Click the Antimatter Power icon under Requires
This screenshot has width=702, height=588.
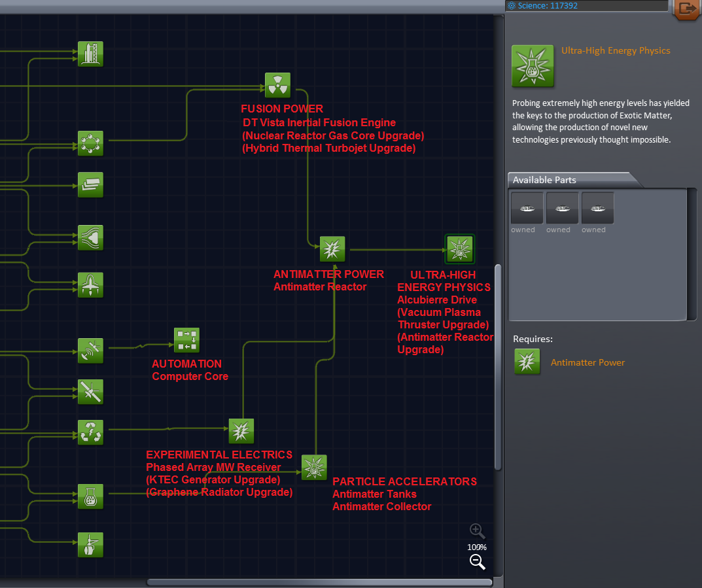click(x=527, y=362)
